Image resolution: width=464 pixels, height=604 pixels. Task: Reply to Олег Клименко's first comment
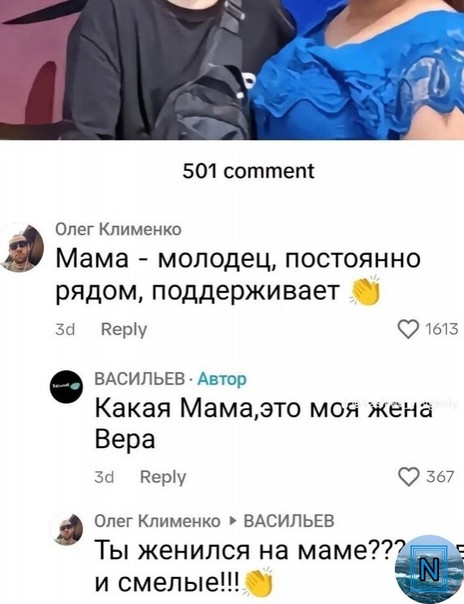[x=124, y=330]
